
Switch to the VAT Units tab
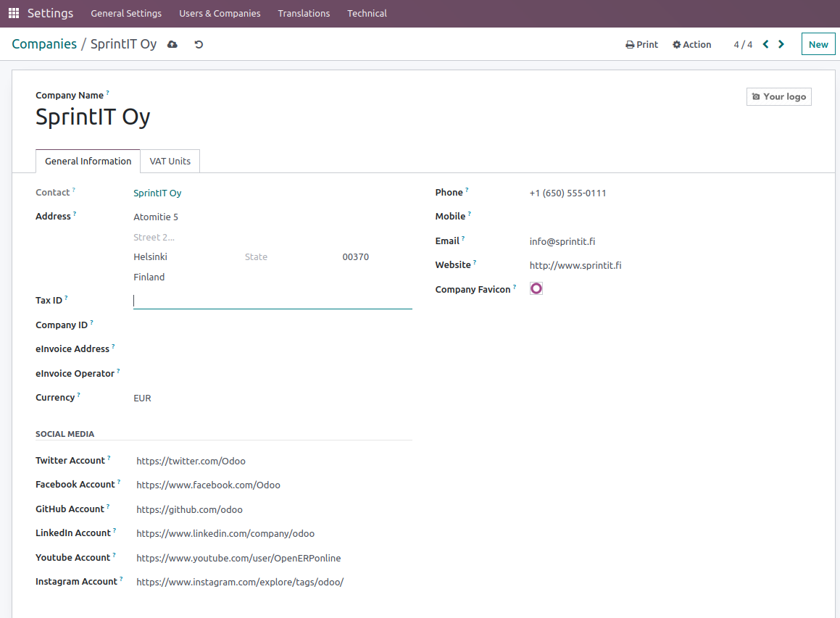pos(170,161)
